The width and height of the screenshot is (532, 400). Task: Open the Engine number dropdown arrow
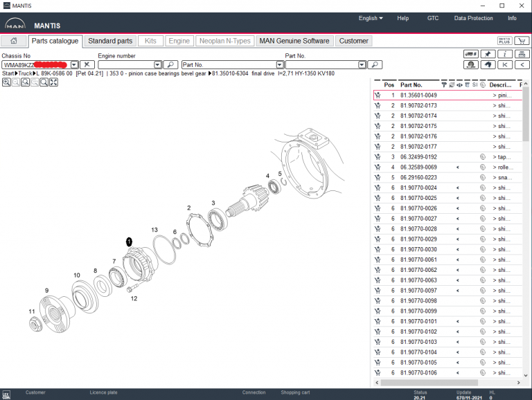coord(158,64)
